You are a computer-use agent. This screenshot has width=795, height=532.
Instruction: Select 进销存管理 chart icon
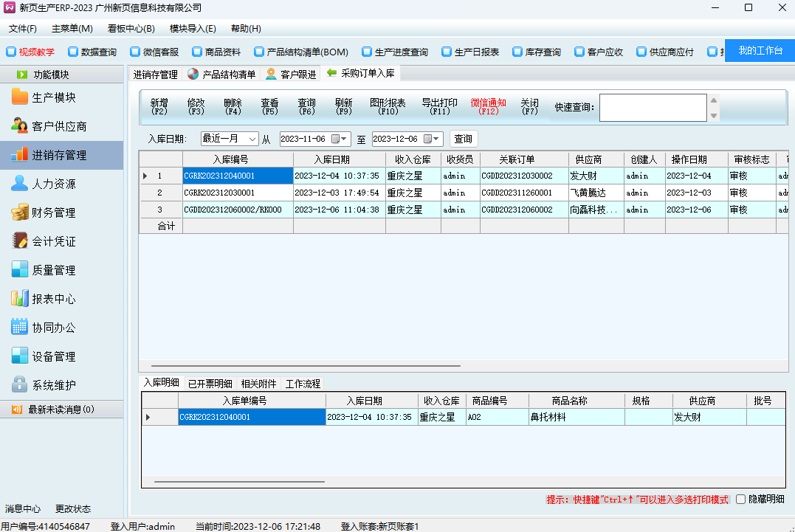(19, 154)
